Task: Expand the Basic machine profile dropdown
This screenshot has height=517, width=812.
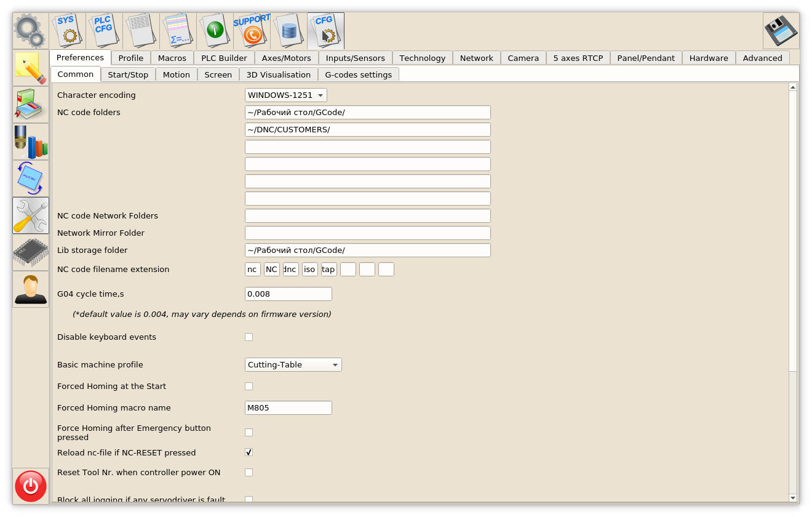Action: [293, 365]
